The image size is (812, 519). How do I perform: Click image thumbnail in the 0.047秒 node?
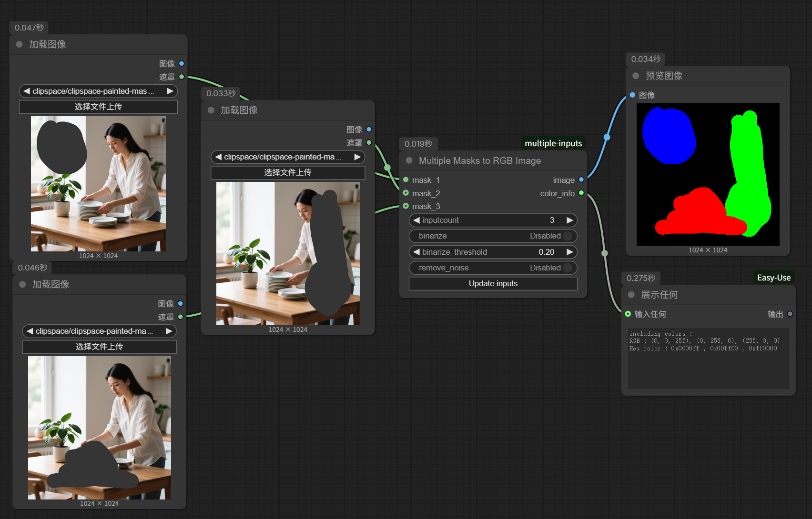click(x=98, y=184)
